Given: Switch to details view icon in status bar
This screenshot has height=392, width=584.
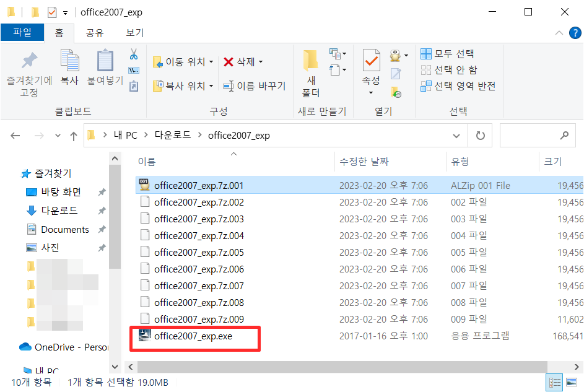Looking at the screenshot, I should point(554,382).
